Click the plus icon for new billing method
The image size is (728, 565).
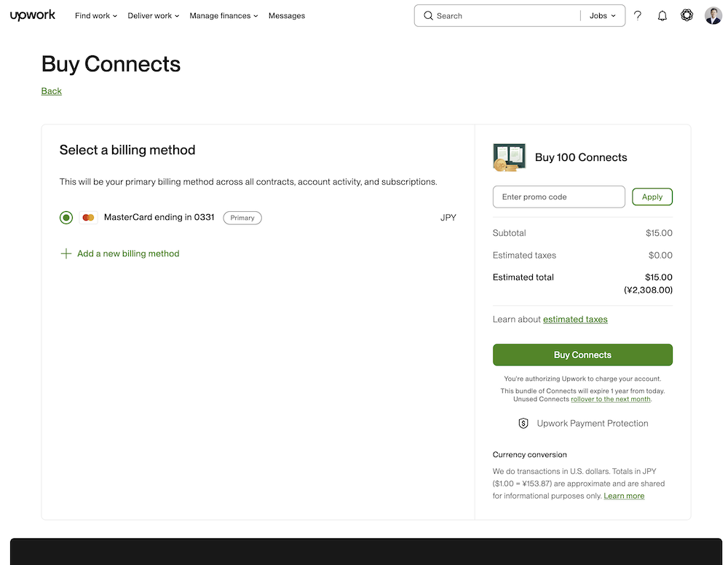pyautogui.click(x=66, y=253)
